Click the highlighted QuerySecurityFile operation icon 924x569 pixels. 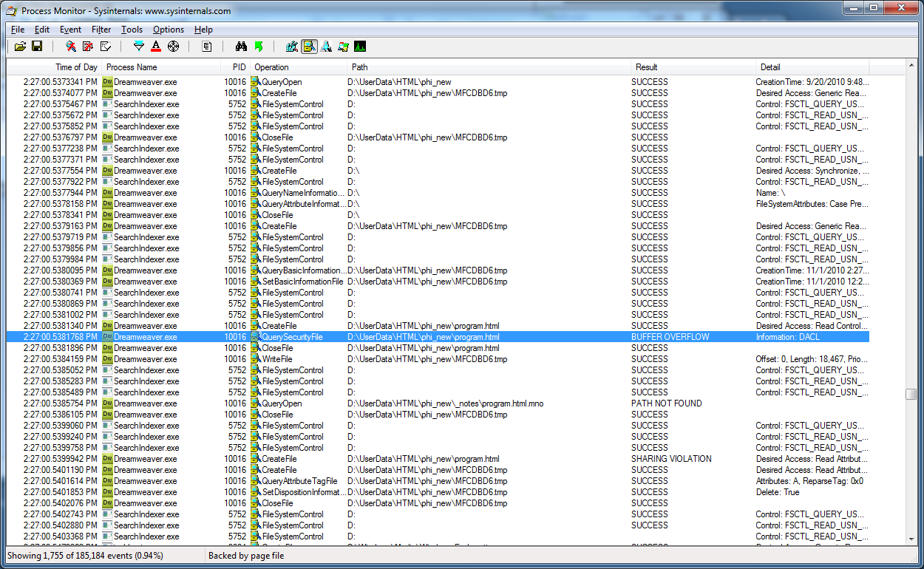point(256,337)
